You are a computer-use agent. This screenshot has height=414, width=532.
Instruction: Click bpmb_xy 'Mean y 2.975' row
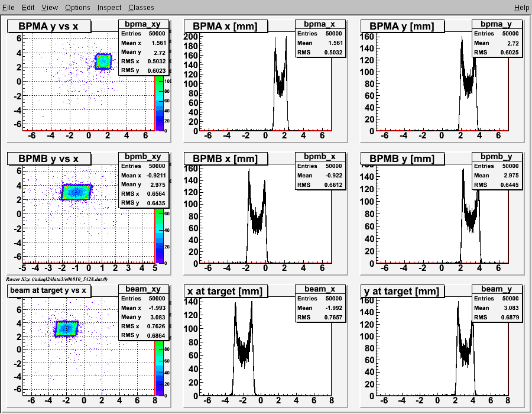tap(144, 185)
